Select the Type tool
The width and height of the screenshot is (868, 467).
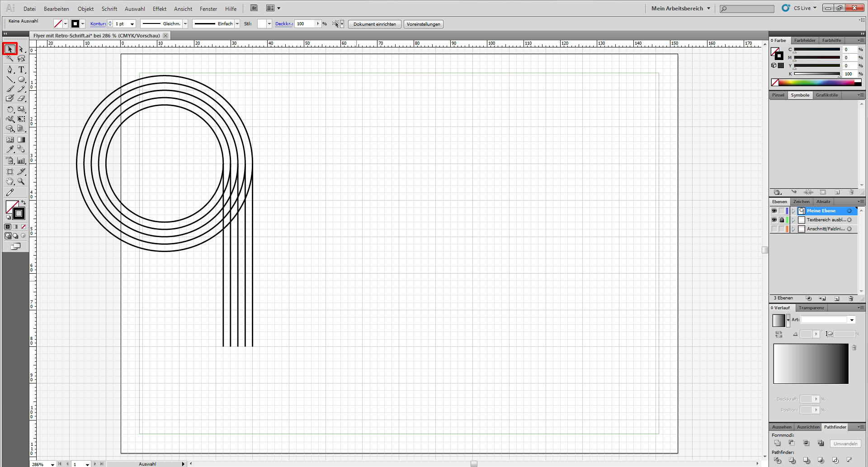click(x=21, y=70)
